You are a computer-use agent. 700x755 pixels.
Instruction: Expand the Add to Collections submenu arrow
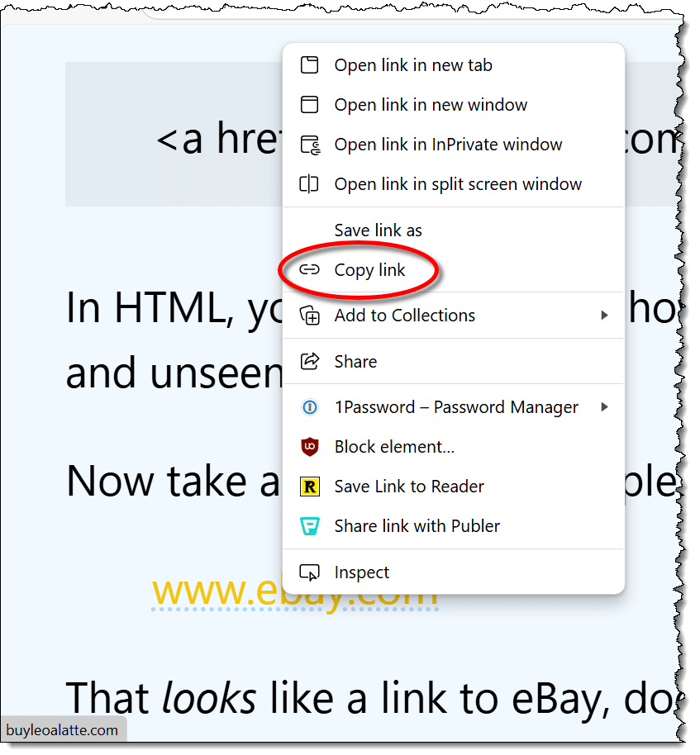(x=604, y=316)
